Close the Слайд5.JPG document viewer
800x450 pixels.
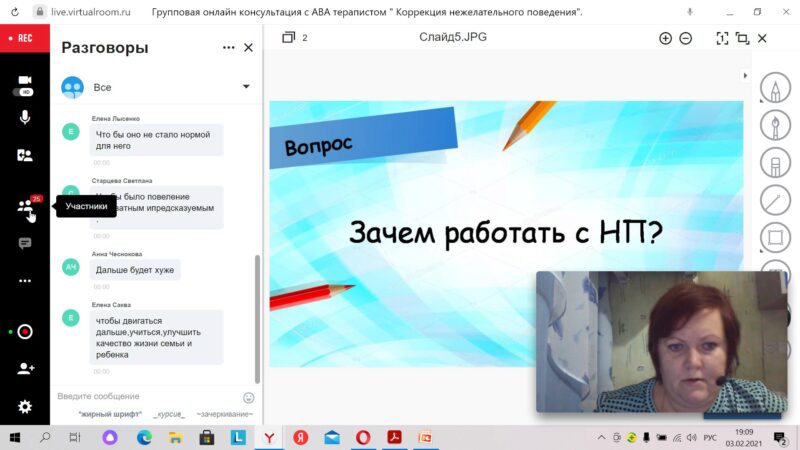click(x=762, y=38)
